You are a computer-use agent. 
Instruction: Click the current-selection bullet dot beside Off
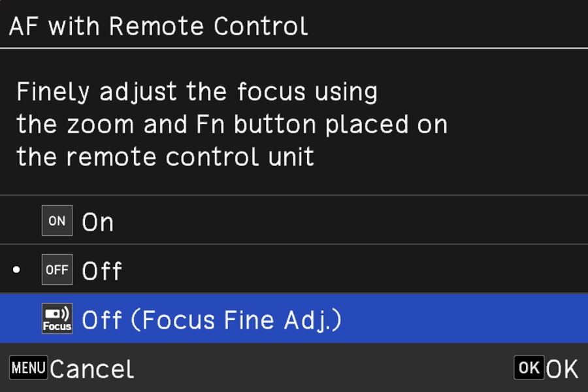click(x=17, y=270)
